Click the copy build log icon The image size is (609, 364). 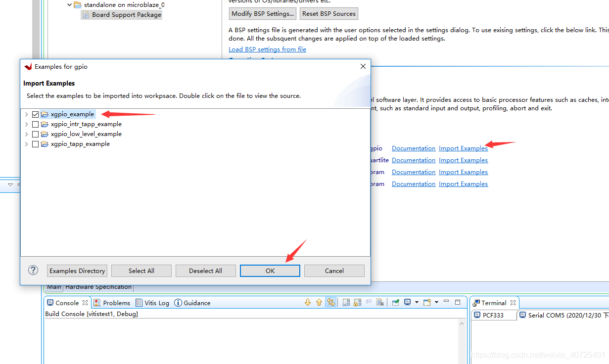tap(346, 302)
